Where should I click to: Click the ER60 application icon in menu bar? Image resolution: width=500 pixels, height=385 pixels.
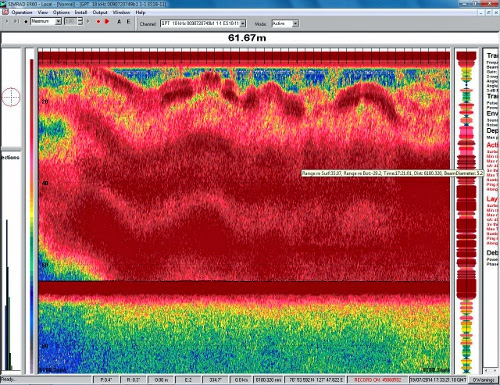(x=5, y=12)
